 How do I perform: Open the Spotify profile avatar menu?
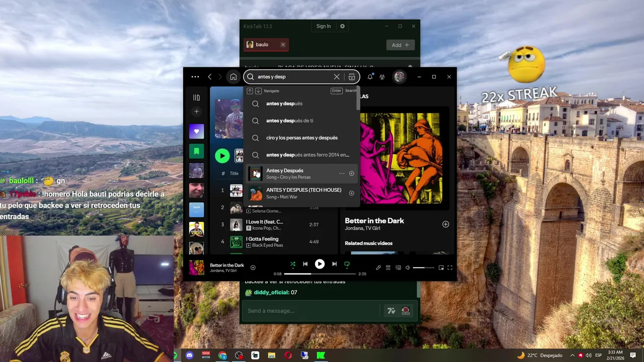[399, 77]
